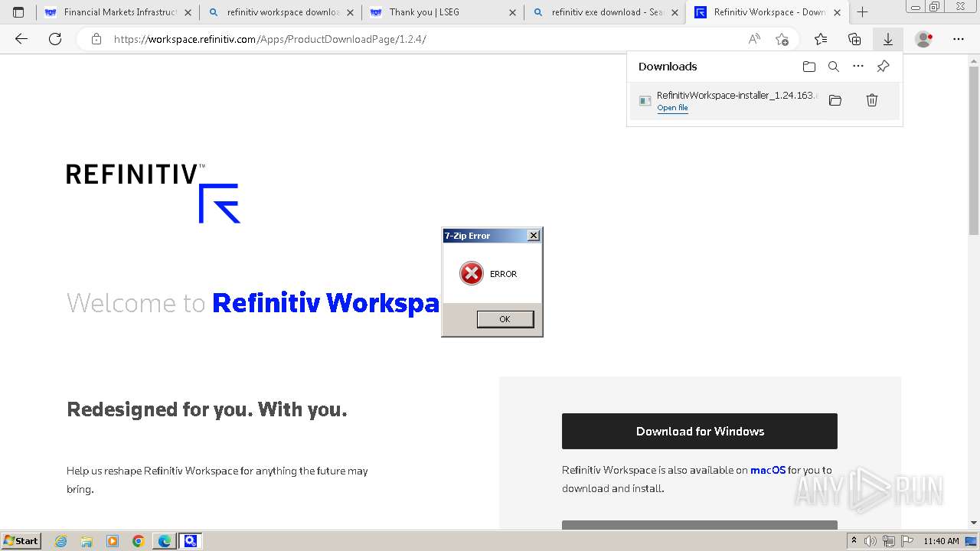The width and height of the screenshot is (980, 551).
Task: Open tab actions menu icon
Action: [x=18, y=12]
